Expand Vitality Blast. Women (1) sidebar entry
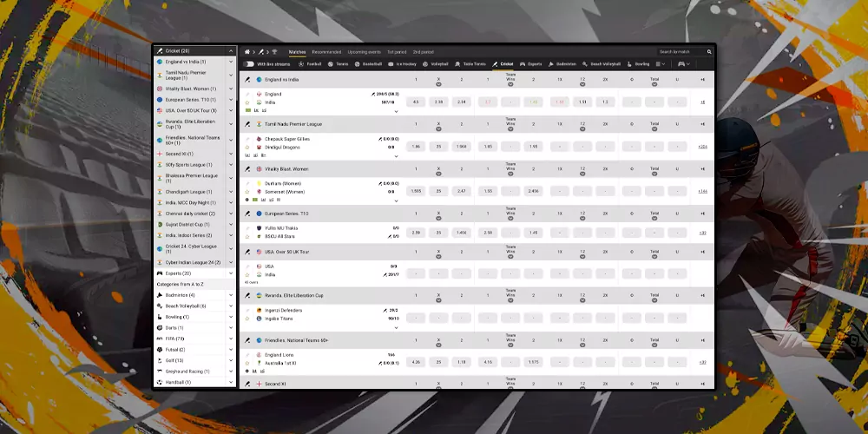Viewport: 868px width, 434px height. click(231, 89)
